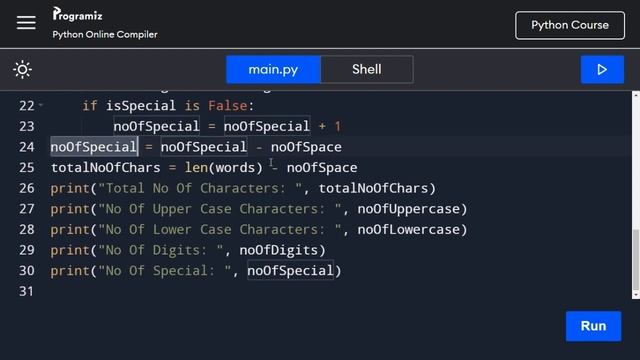This screenshot has height=360, width=640.
Task: Run code using the blue play icon
Action: tap(602, 69)
